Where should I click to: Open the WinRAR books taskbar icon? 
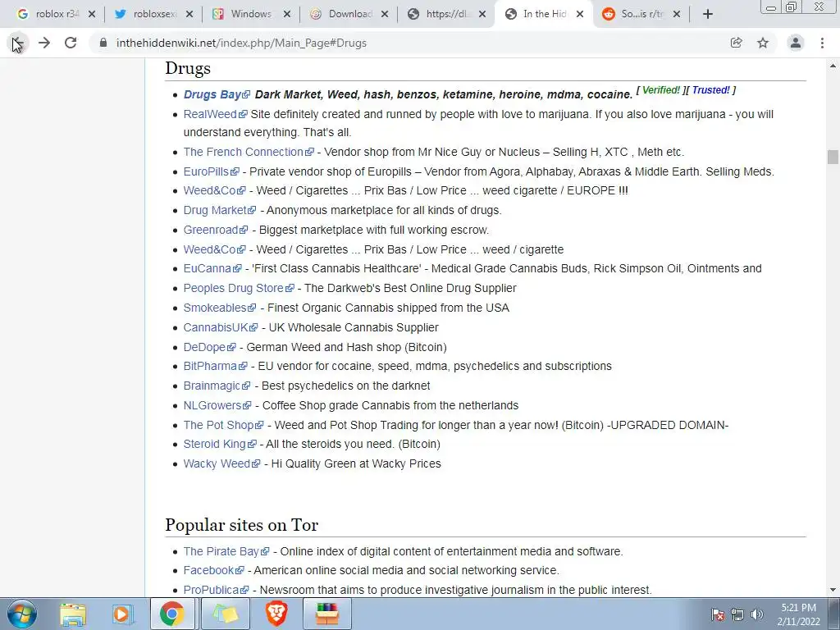point(327,614)
